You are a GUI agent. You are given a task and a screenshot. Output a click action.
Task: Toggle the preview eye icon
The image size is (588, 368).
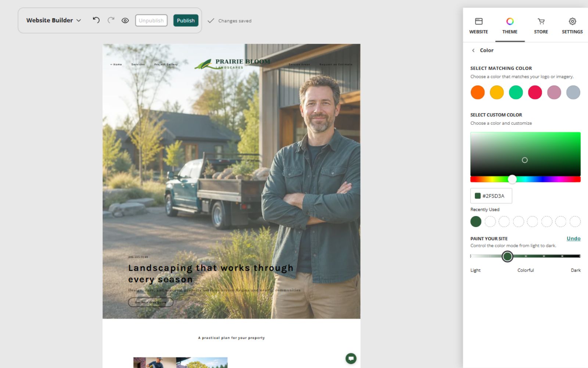[x=125, y=21]
